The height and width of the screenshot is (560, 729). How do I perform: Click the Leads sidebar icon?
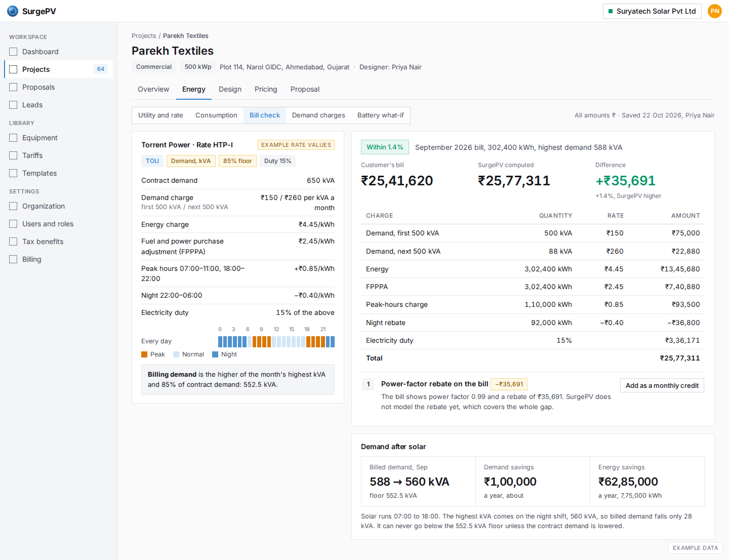pos(13,105)
